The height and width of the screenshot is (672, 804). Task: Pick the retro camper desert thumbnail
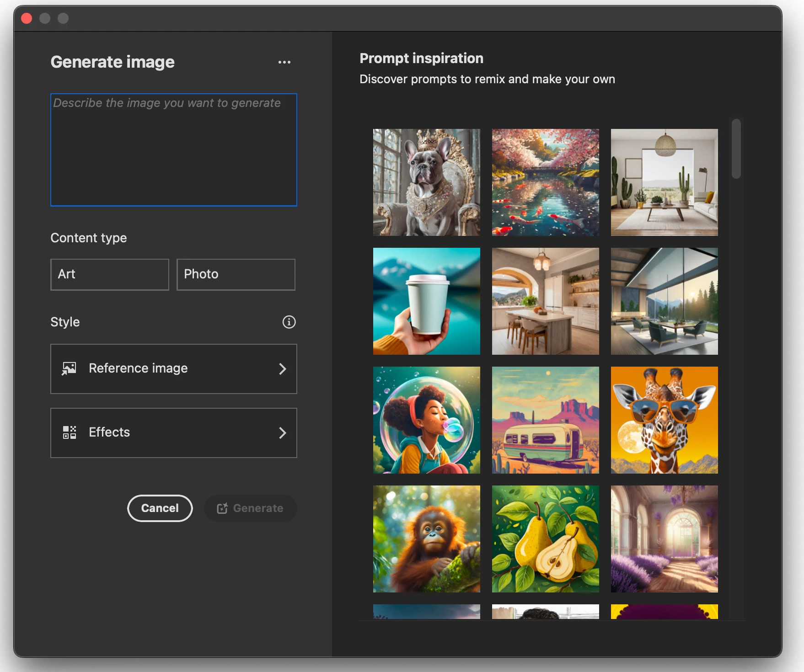(x=546, y=420)
